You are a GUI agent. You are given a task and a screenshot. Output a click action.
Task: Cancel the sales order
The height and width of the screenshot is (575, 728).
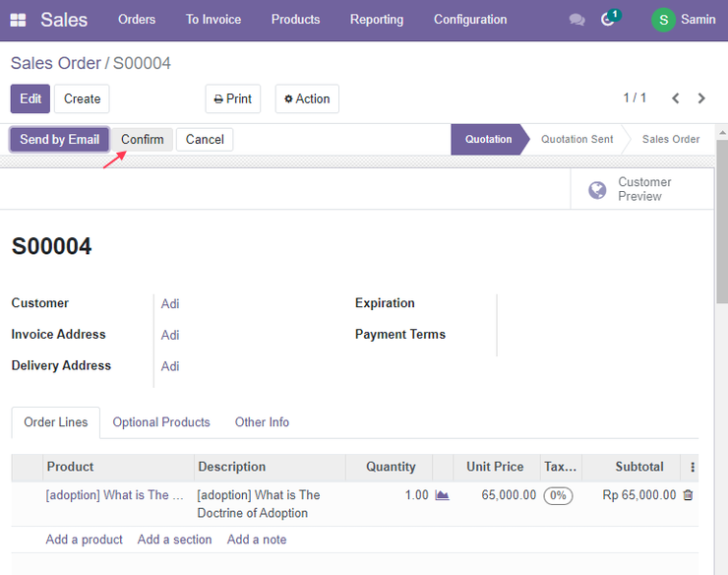205,140
